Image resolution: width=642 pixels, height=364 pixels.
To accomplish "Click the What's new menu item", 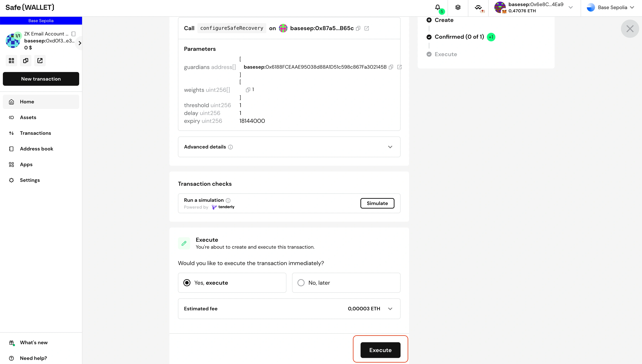I will 34,342.
